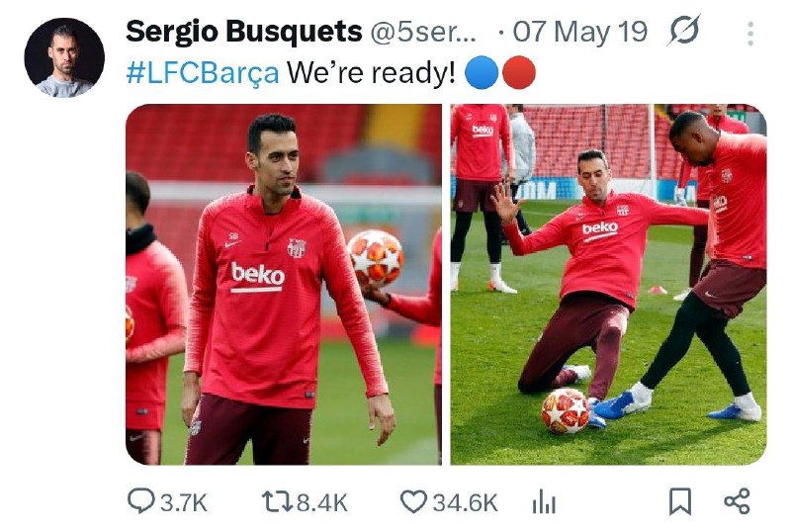791x532 pixels.
Task: Open the #LFCBarça hashtag
Action: (x=203, y=73)
